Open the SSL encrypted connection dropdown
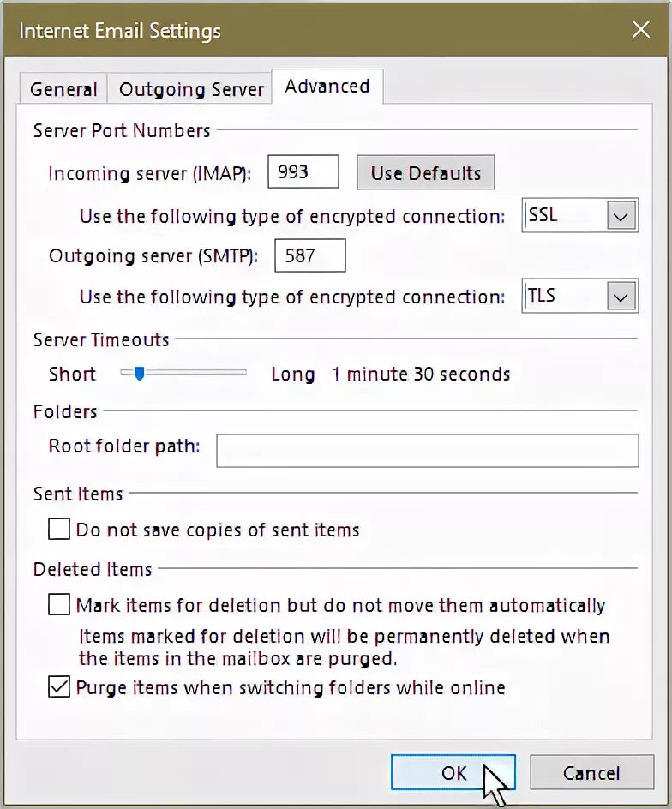This screenshot has width=672, height=809. point(580,214)
